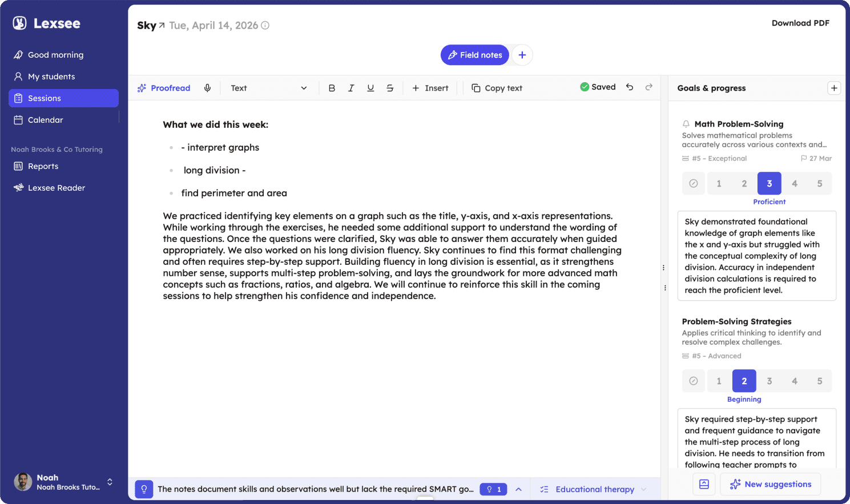The image size is (850, 504).
Task: Select rating 3 for Math Problem-Solving
Action: pos(769,183)
